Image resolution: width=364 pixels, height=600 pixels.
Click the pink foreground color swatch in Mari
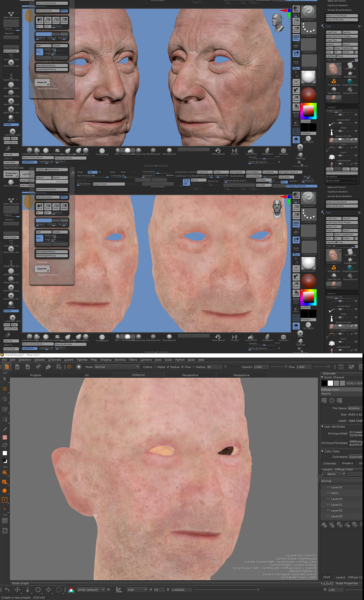(x=5, y=437)
